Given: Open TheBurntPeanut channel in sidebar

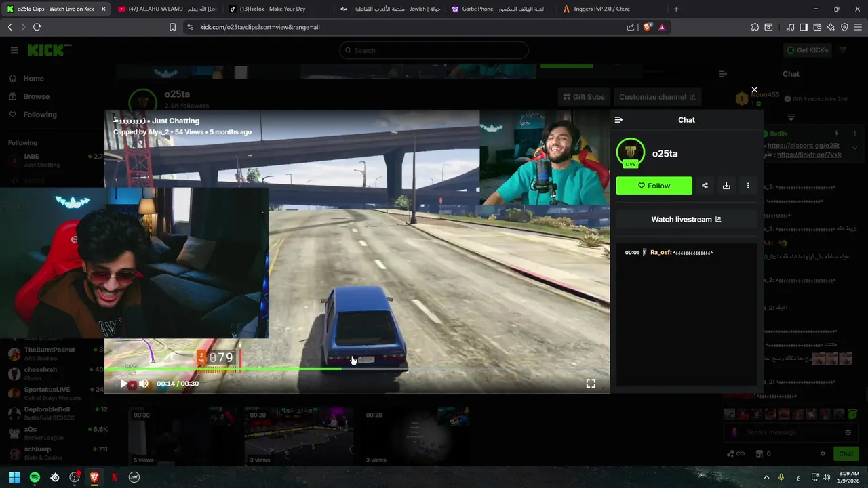Looking at the screenshot, I should (56, 354).
